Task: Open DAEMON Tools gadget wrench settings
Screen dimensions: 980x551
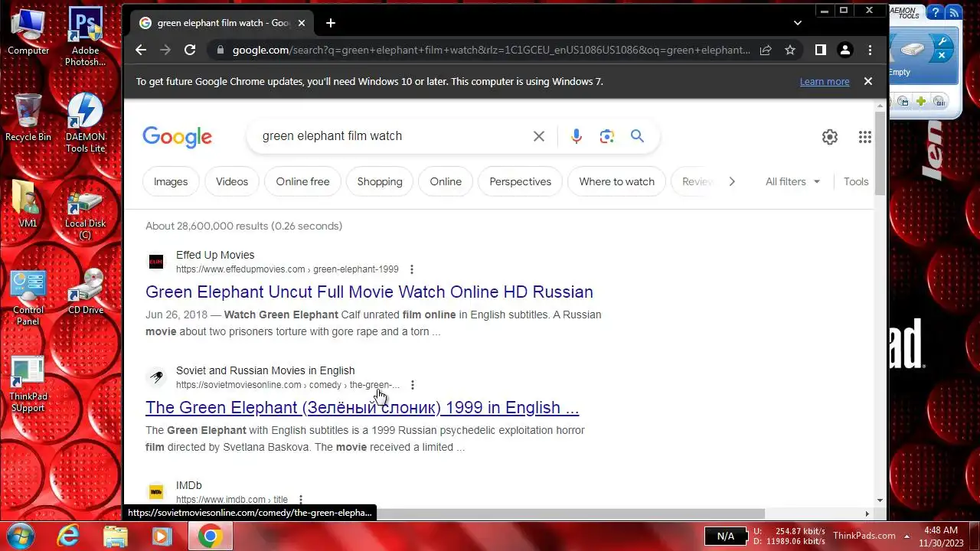Action: coord(942,41)
